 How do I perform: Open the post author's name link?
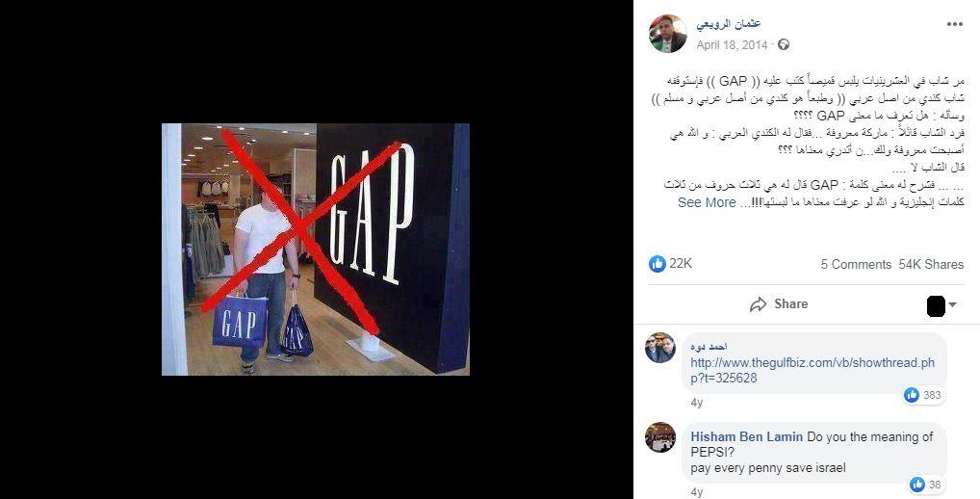pyautogui.click(x=728, y=24)
